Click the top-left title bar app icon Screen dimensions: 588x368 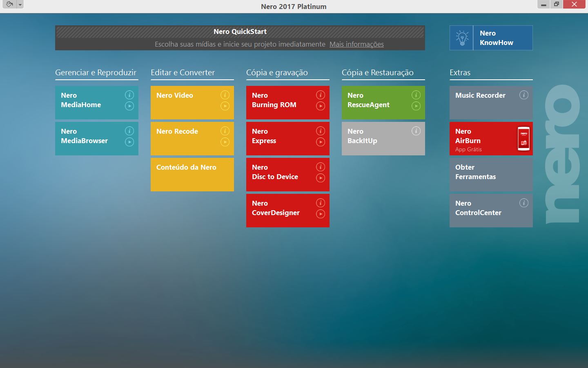click(9, 4)
